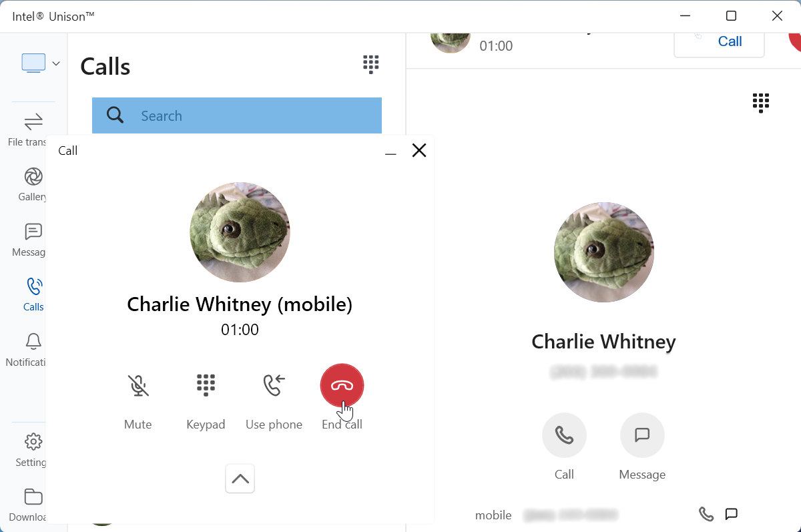Transfer call with Use phone icon
The image size is (801, 532).
coord(274,385)
